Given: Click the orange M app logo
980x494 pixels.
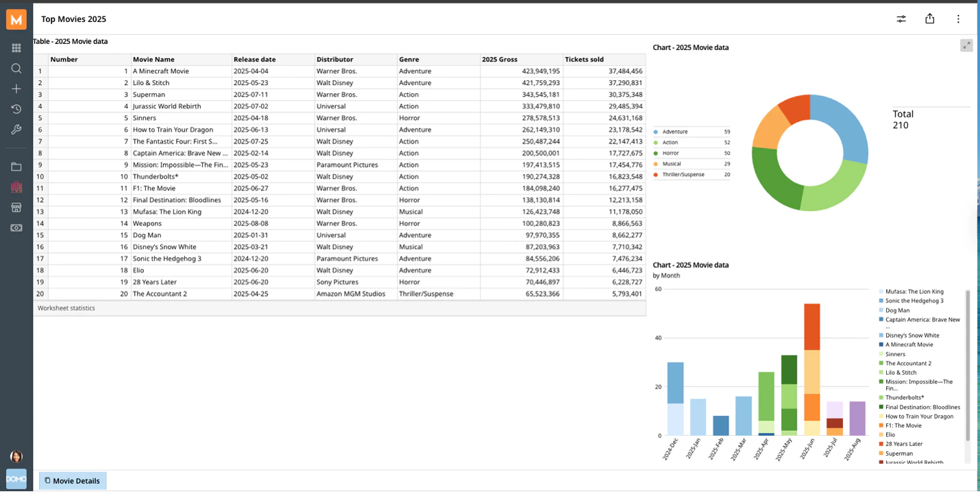Looking at the screenshot, I should 16,19.
